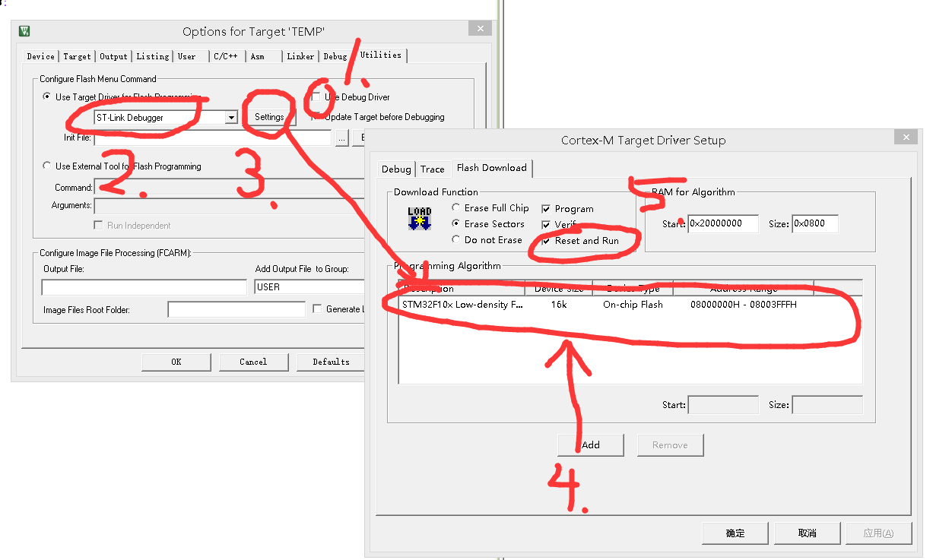
Task: Select the Flash Download tab
Action: coord(492,168)
